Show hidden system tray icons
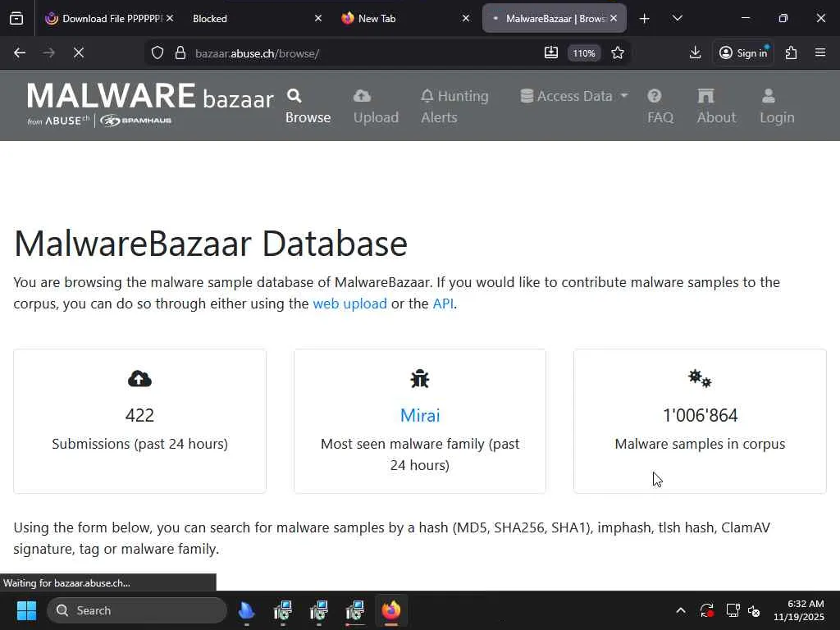This screenshot has height=630, width=840. tap(680, 610)
